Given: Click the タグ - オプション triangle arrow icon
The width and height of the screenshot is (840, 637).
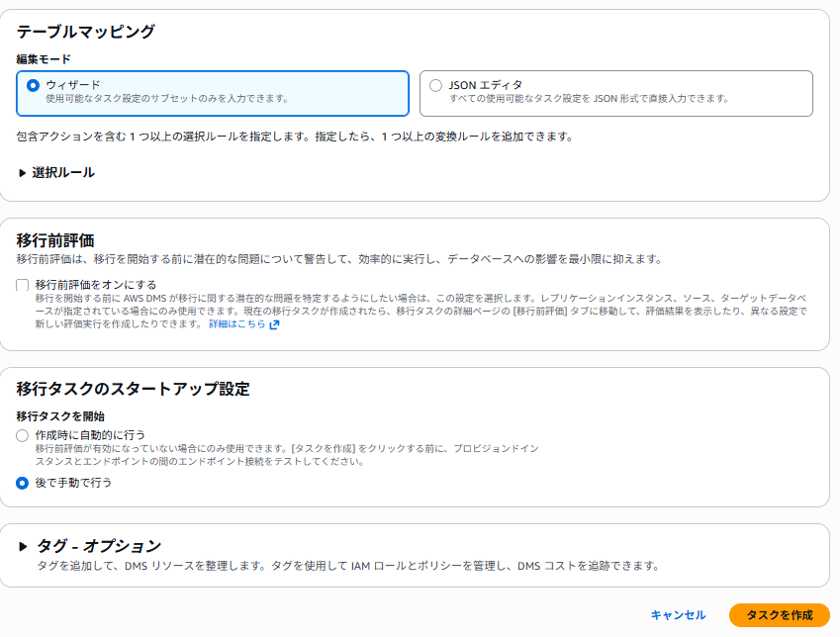Looking at the screenshot, I should pyautogui.click(x=23, y=546).
